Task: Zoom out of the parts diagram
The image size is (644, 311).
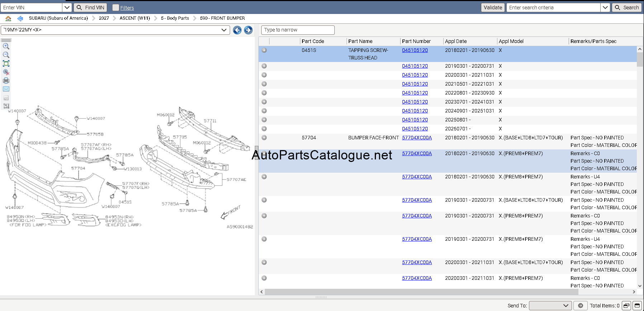Action: click(6, 55)
